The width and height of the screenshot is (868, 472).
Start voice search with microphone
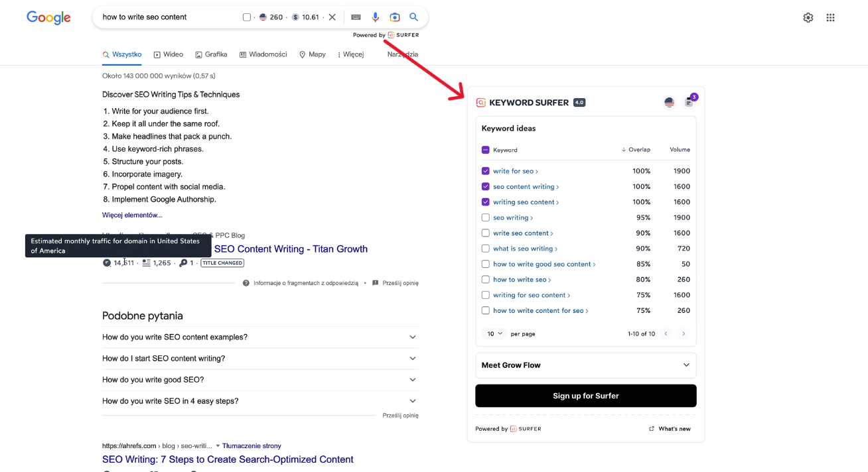[376, 17]
